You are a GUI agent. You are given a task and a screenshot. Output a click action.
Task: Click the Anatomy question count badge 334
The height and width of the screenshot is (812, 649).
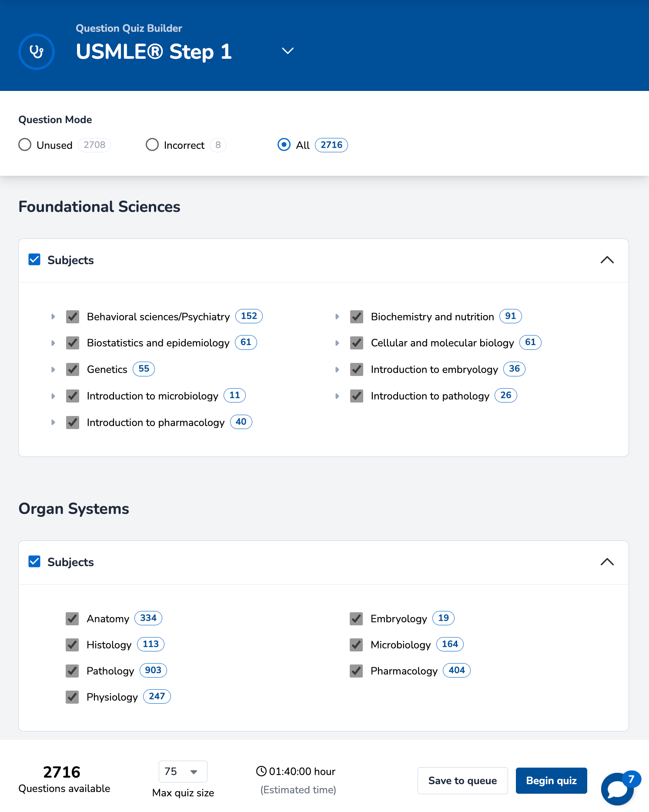click(148, 618)
